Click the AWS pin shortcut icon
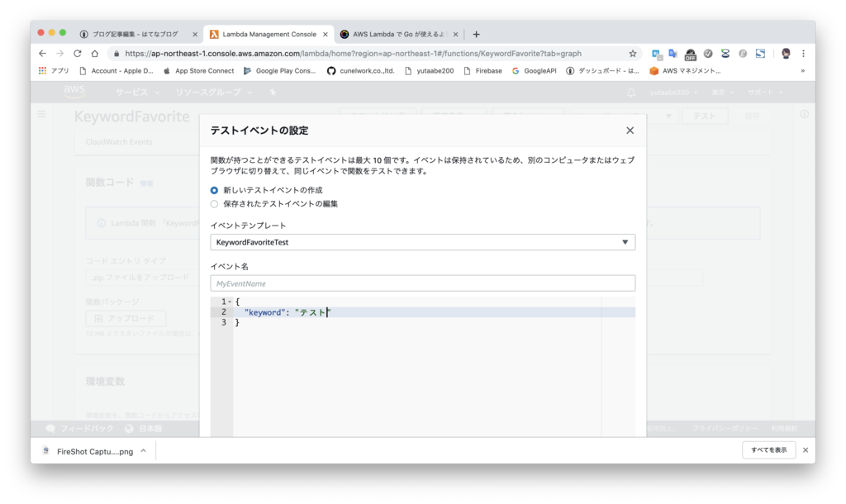The width and height of the screenshot is (846, 504). click(x=273, y=93)
